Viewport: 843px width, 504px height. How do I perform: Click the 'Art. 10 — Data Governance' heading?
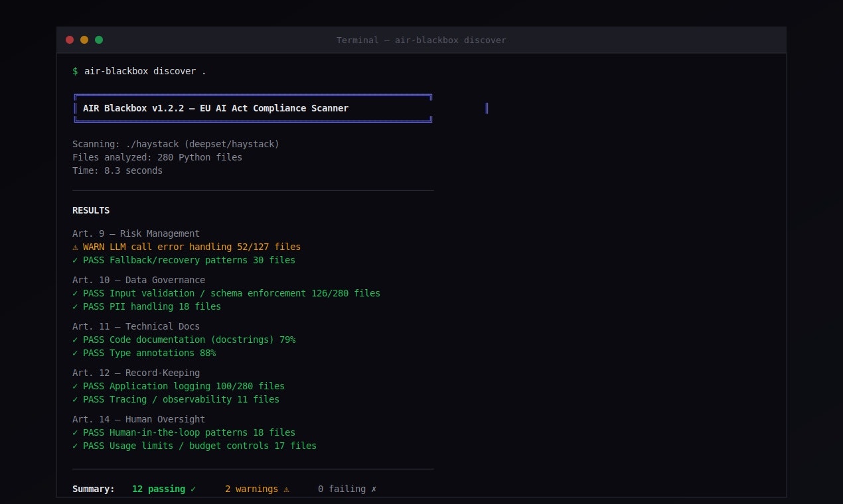point(139,280)
